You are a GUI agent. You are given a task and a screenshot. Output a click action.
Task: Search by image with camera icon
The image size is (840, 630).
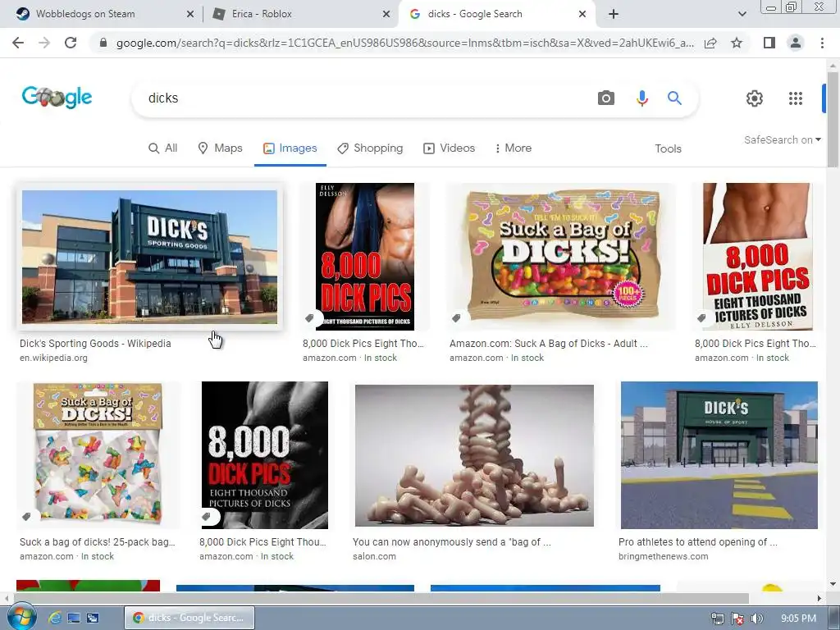pyautogui.click(x=606, y=98)
